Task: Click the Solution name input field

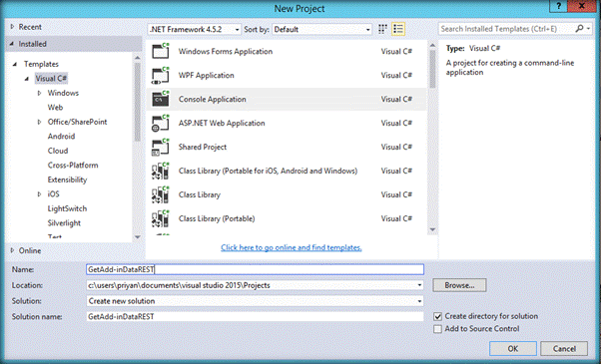Action: (x=255, y=317)
